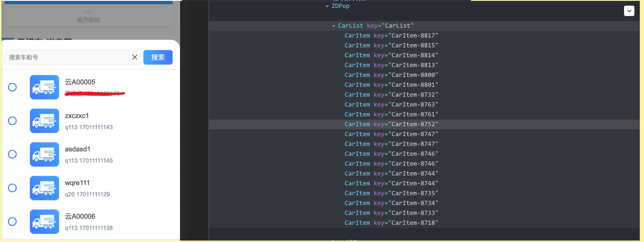
Task: Click the truck icon for asdasd1
Action: coord(44,154)
